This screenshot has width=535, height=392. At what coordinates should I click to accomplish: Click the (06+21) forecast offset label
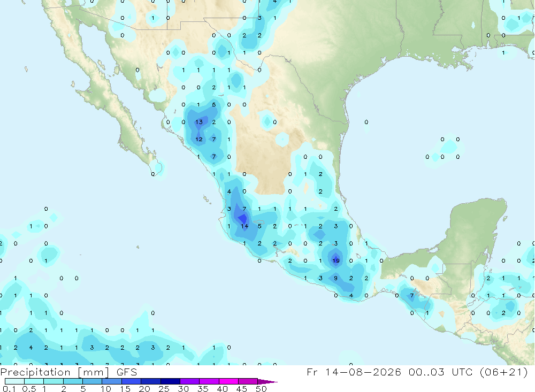503,372
